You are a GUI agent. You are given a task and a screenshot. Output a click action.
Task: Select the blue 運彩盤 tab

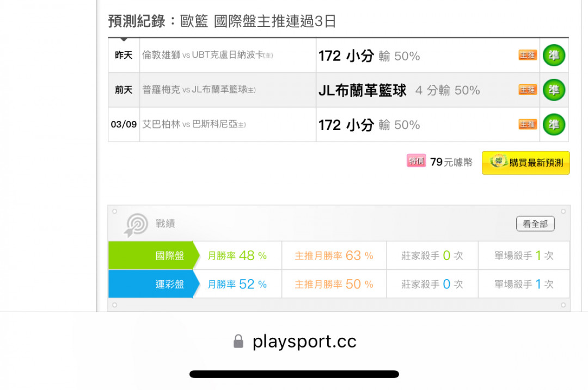[x=153, y=284]
